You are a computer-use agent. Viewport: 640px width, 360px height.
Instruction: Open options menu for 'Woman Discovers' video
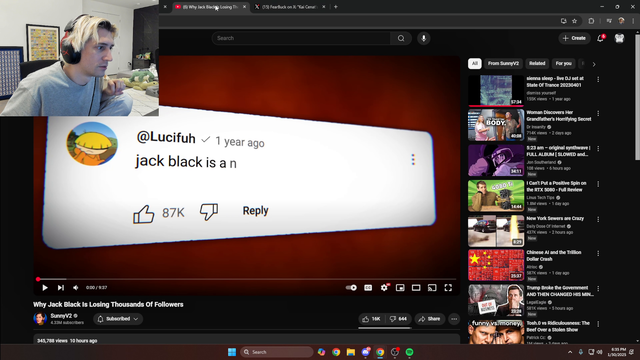(x=598, y=113)
